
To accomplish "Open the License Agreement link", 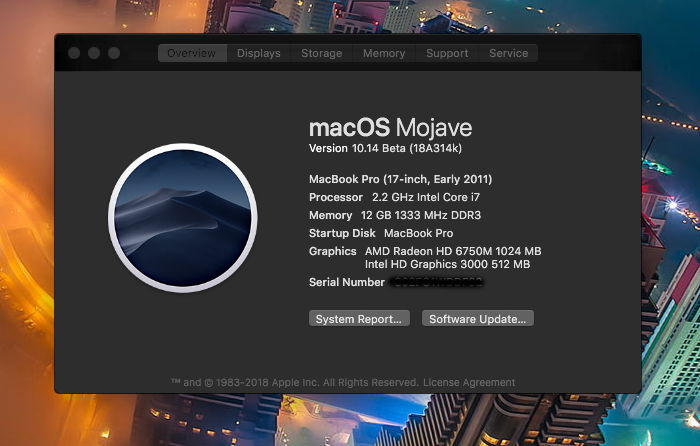I will point(469,382).
